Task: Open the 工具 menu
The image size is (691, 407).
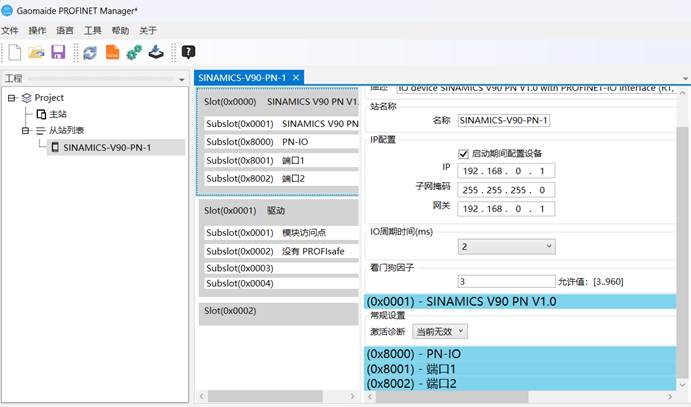Action: (x=93, y=30)
